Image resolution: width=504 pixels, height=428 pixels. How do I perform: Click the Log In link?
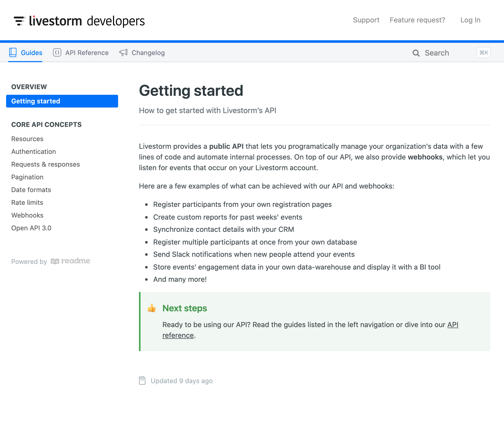(x=470, y=20)
